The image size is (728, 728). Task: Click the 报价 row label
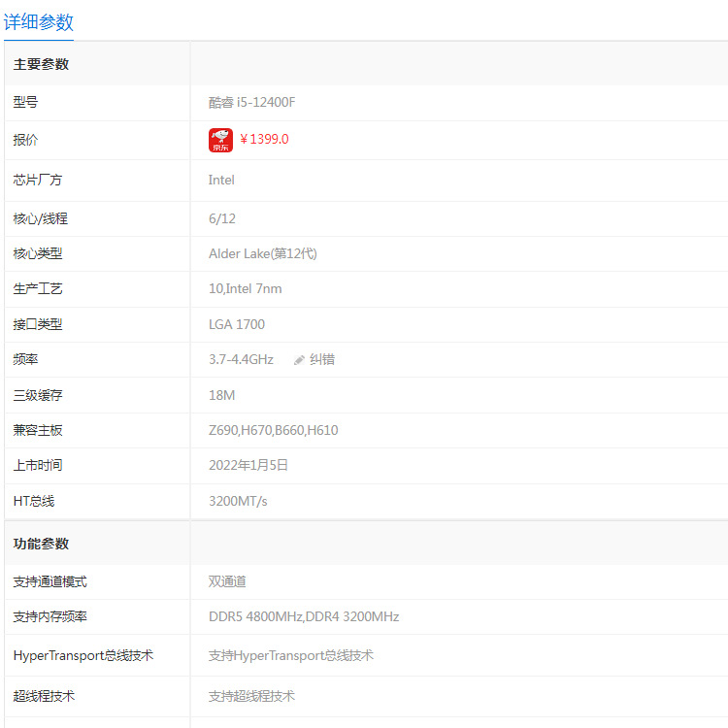pos(25,140)
